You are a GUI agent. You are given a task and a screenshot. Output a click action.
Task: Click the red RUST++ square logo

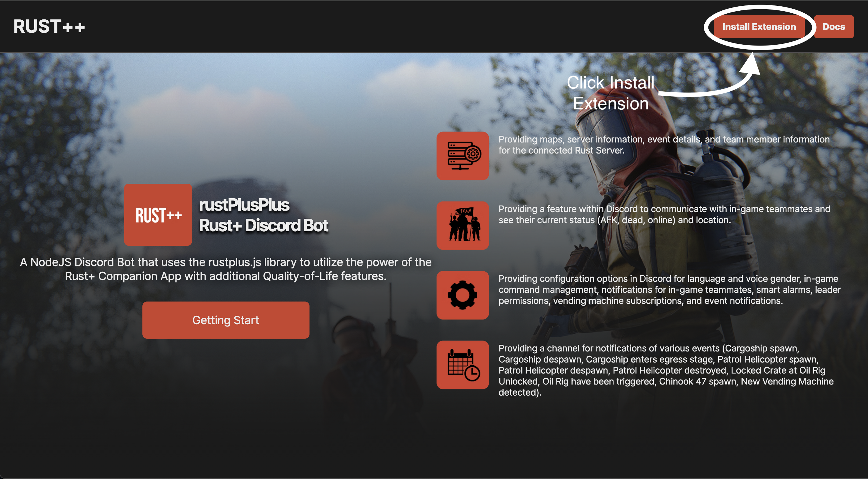click(158, 215)
